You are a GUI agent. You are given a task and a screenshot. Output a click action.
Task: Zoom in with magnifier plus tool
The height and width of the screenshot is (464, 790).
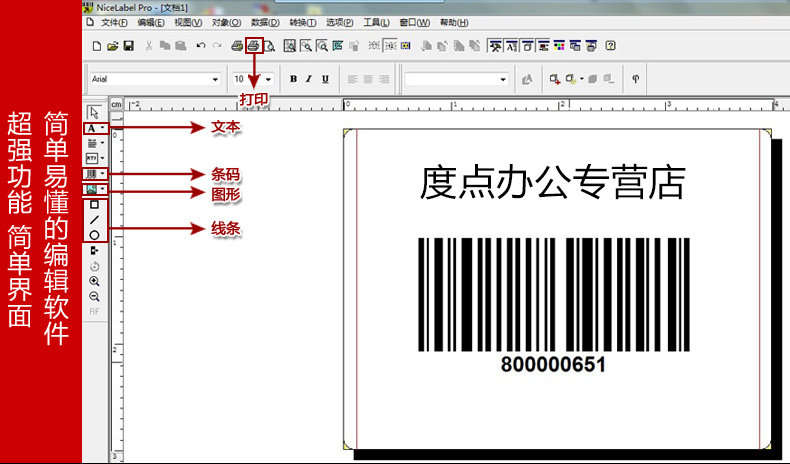94,281
